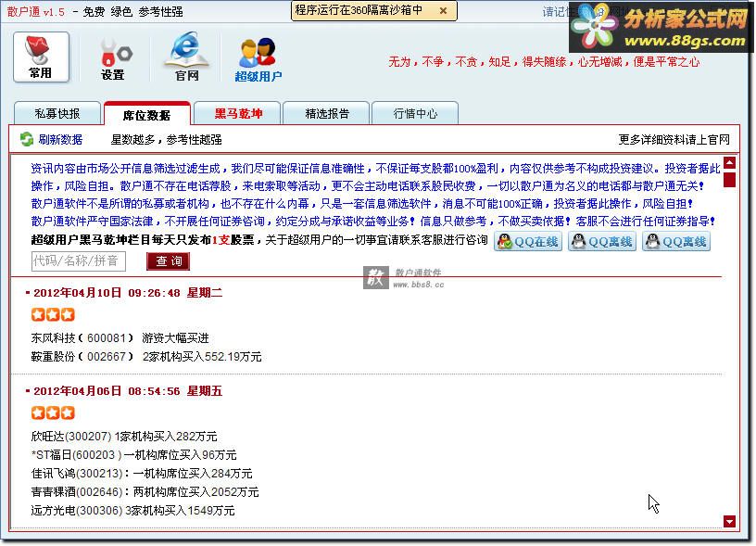Click the green refresh arrows icon
This screenshot has width=756, height=546.
[x=27, y=139]
